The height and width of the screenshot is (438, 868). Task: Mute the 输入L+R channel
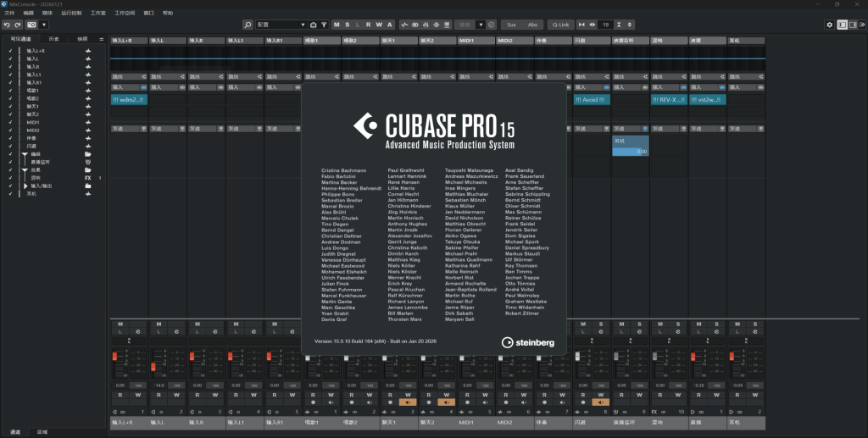120,324
